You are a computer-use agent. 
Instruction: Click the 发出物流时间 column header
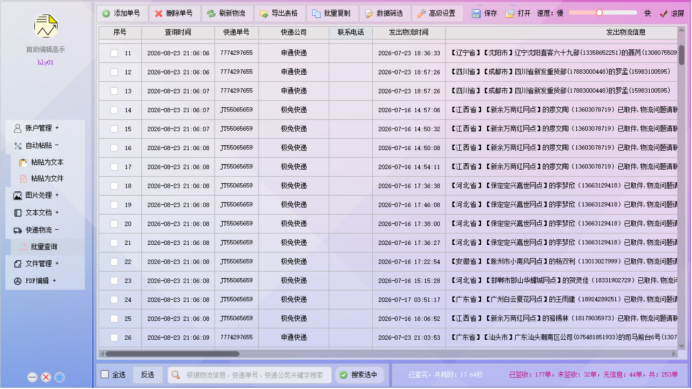pyautogui.click(x=409, y=32)
